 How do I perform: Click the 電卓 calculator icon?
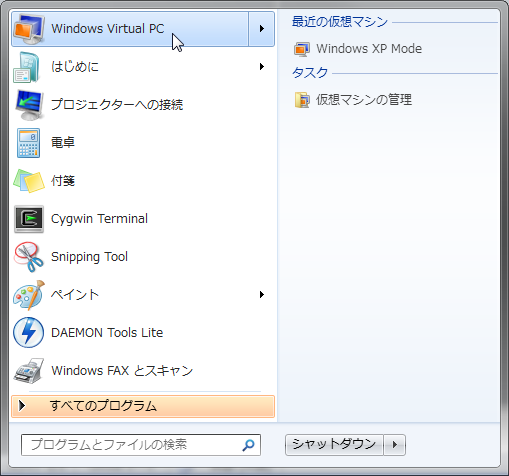[28, 143]
